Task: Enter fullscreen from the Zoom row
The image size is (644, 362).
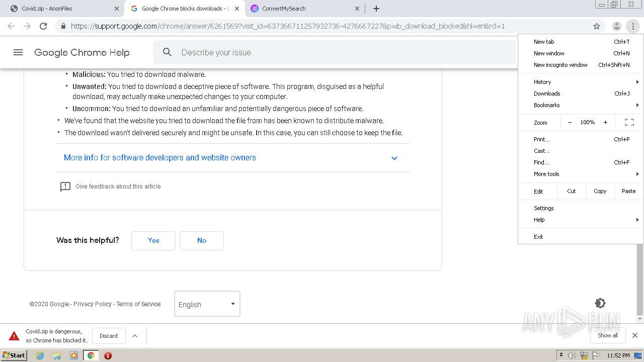Action: tap(629, 122)
